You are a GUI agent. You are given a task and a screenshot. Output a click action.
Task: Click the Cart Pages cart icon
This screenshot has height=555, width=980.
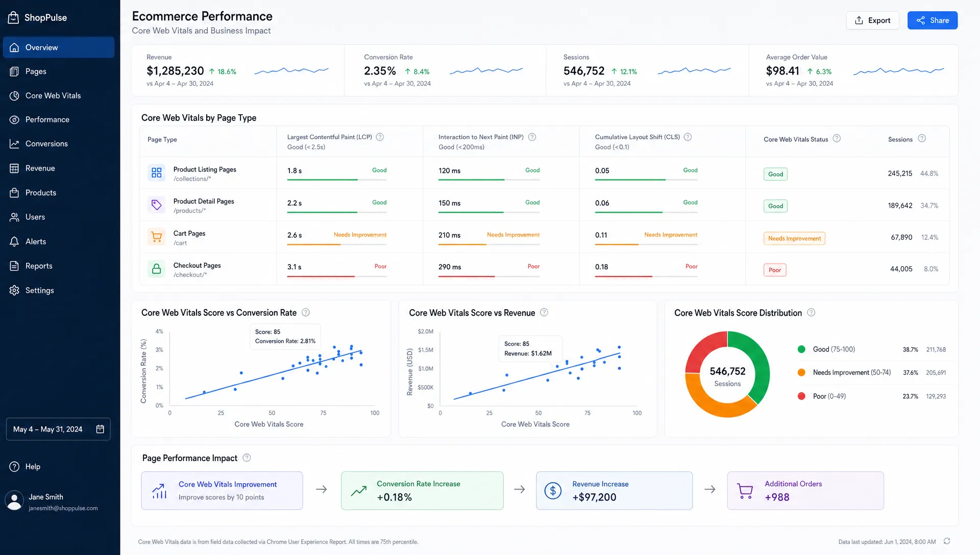156,237
